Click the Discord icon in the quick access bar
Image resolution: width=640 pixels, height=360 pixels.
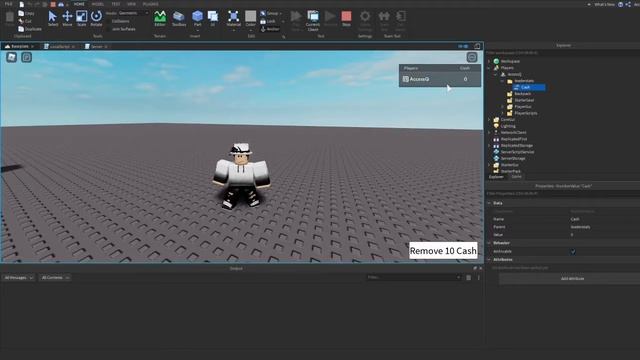click(61, 4)
